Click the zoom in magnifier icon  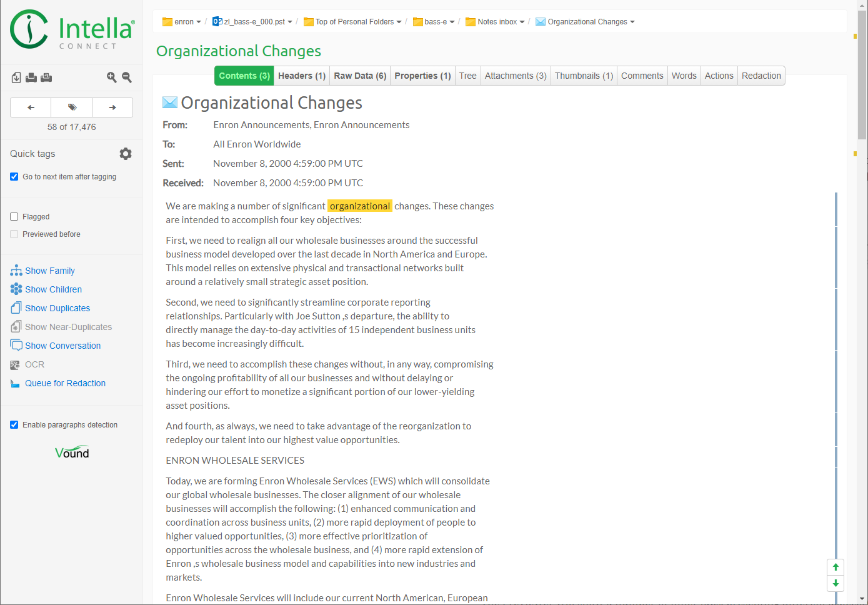point(111,77)
